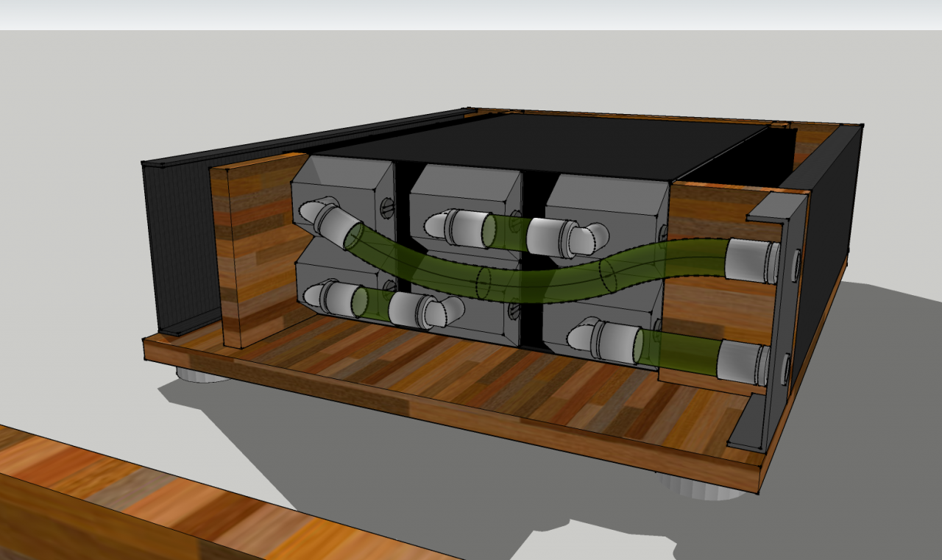Select the lower white fitting on rear panel
Viewport: 942px width, 560px height.
743,363
